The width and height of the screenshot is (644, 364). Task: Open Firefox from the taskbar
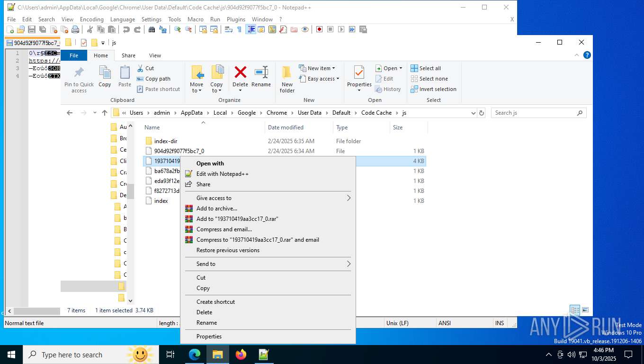click(x=241, y=355)
